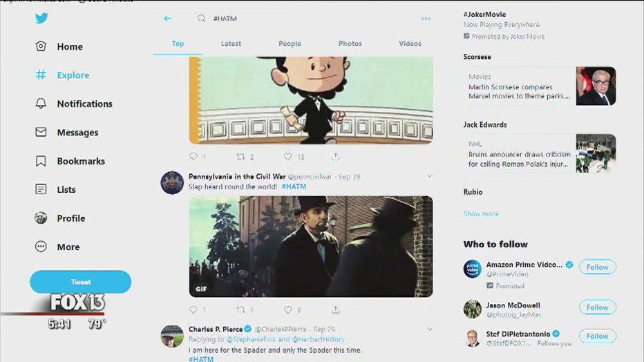Open Stef DiPietrantonio avatar

(473, 338)
